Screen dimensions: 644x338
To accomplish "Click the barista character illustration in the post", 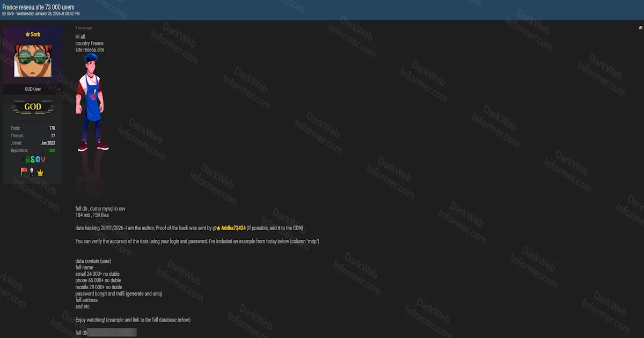I will click(x=92, y=102).
